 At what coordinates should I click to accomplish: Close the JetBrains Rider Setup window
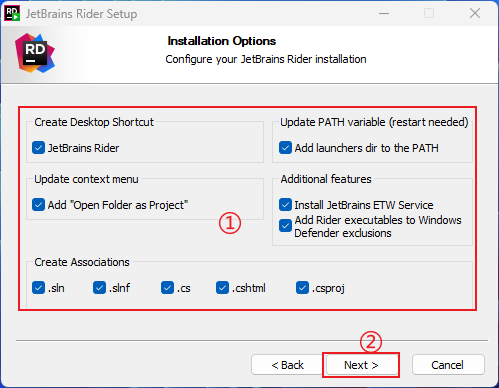click(x=475, y=13)
